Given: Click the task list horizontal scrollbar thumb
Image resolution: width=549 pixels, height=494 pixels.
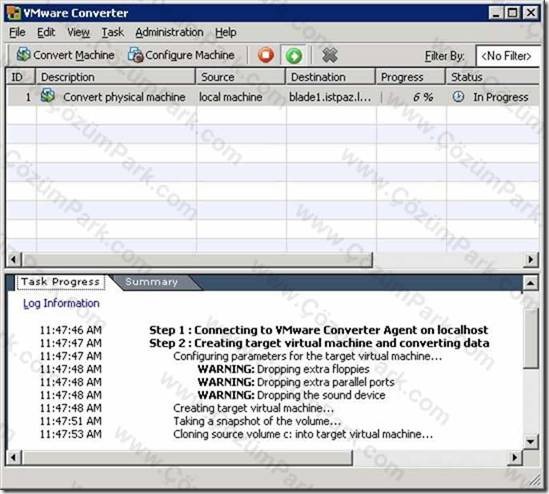Looking at the screenshot, I should [197, 259].
